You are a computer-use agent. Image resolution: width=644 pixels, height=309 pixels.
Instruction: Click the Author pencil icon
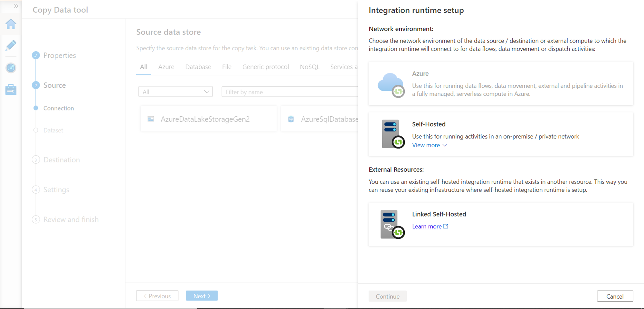[11, 45]
